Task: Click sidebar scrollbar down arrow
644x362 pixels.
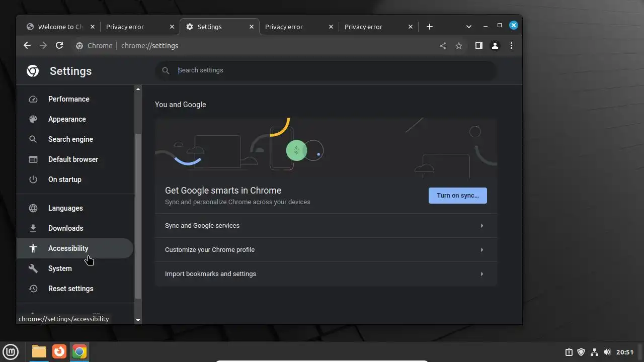Action: coord(138,320)
